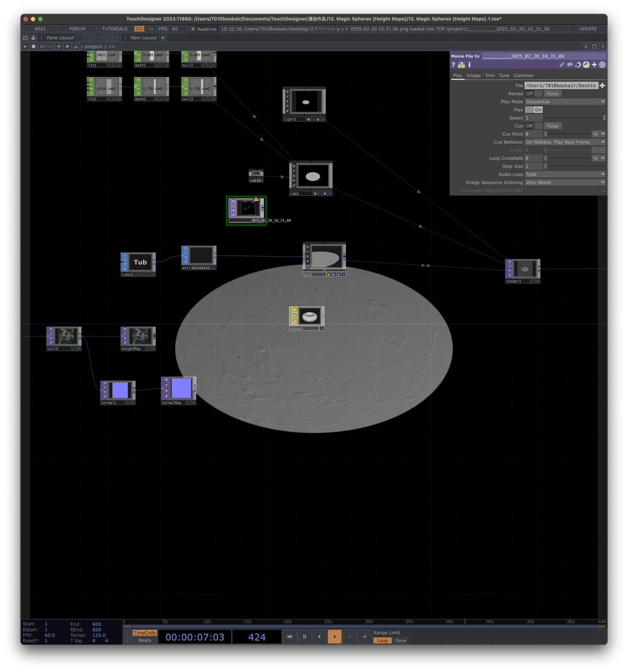628x672 pixels.
Task: Open the Play Mode Sequential dropdown
Action: point(565,102)
